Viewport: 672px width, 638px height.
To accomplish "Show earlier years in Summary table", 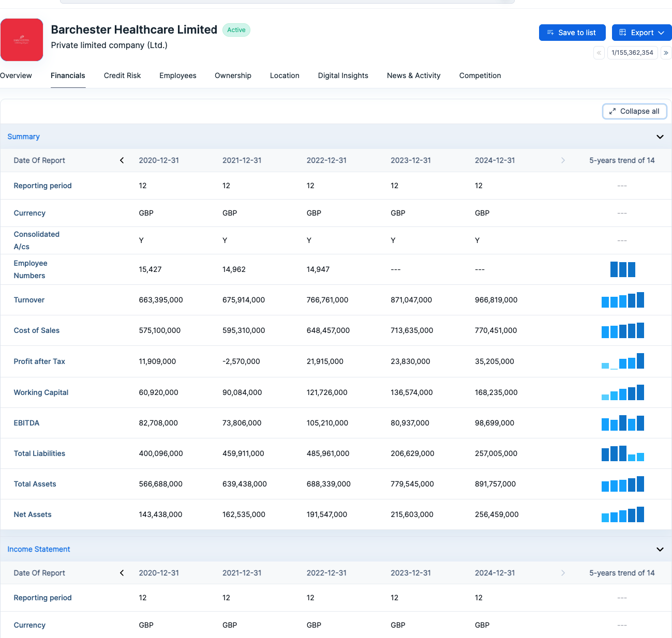I will point(122,160).
